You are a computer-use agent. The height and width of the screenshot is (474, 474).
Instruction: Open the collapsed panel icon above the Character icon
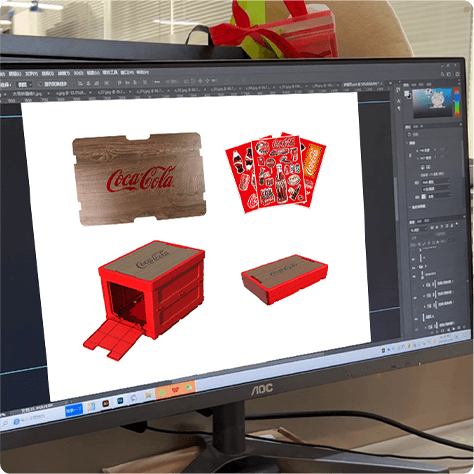(398, 90)
